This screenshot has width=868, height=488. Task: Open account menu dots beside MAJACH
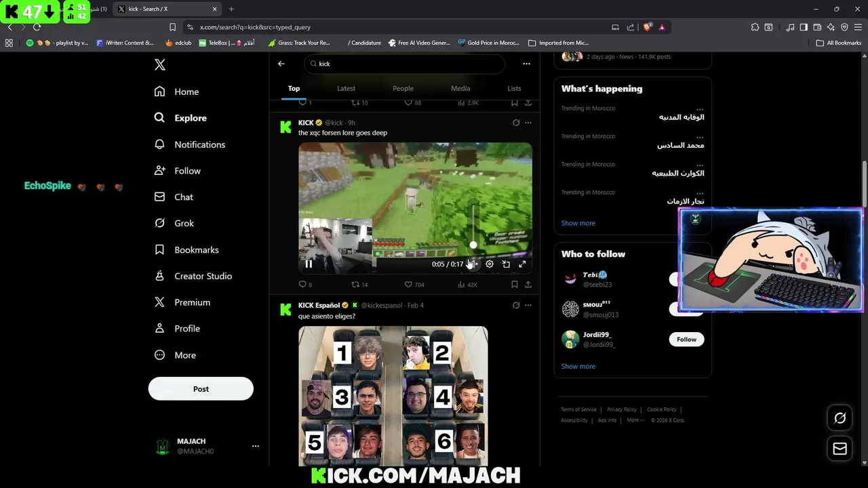pos(256,446)
